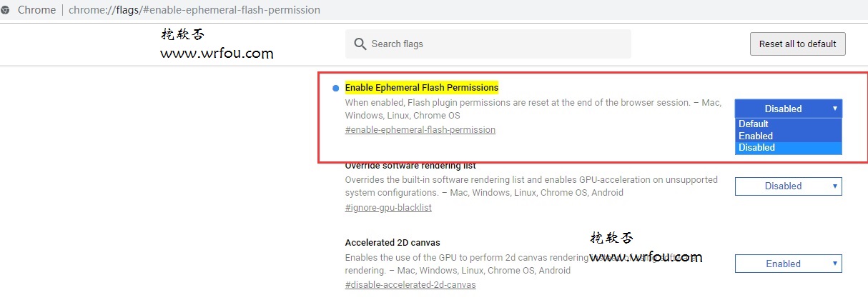Click the magnifier icon in the search box

pos(360,44)
